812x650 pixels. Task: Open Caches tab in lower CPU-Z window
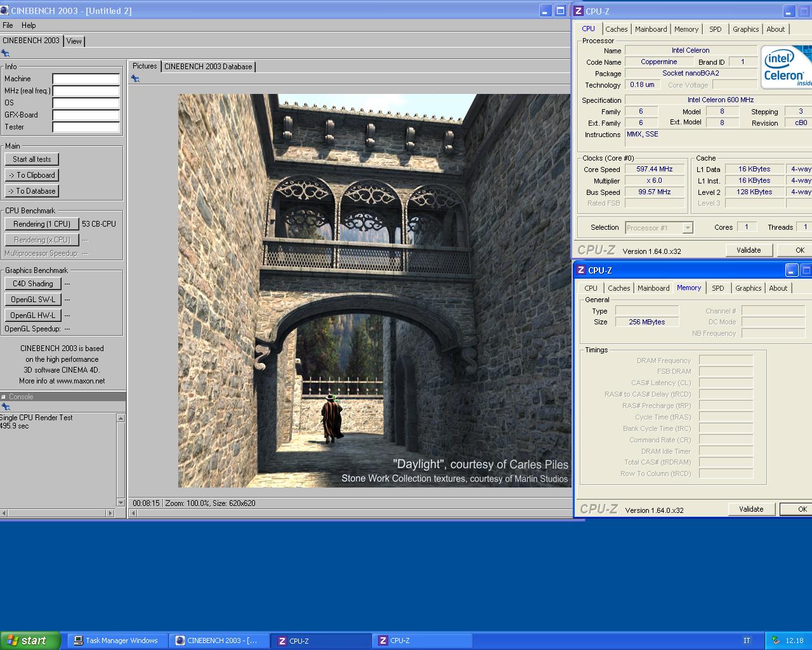point(619,288)
